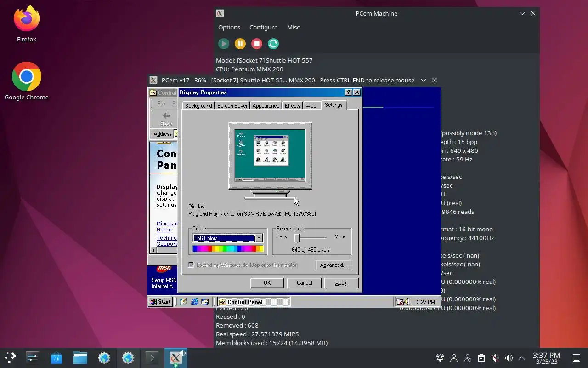
Task: Open the Misc menu in PCem Machine
Action: tap(293, 27)
